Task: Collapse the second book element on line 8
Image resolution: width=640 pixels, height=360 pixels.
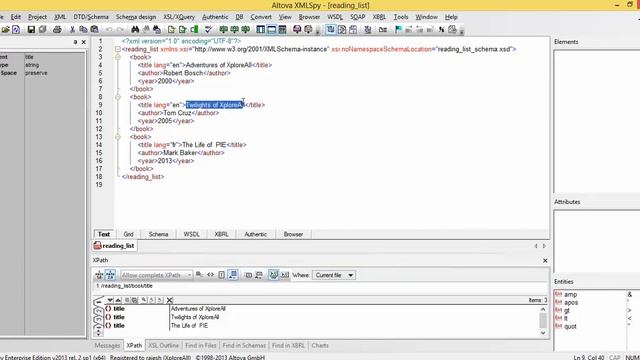Action: tap(118, 97)
